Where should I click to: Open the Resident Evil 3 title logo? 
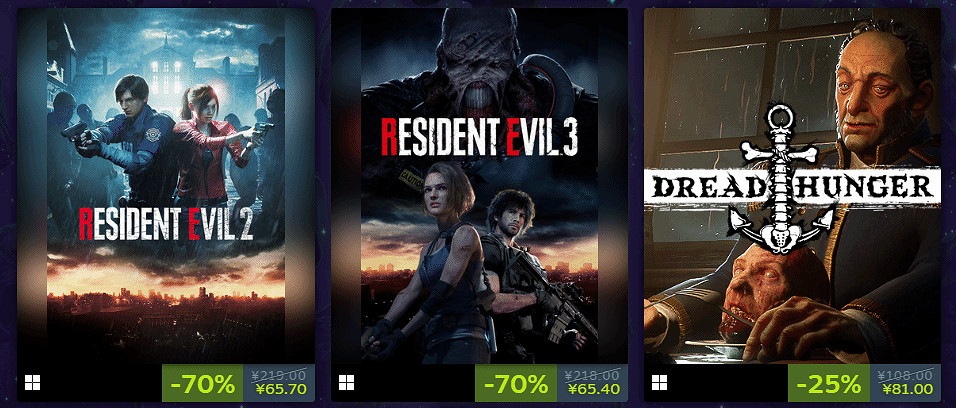tap(479, 134)
